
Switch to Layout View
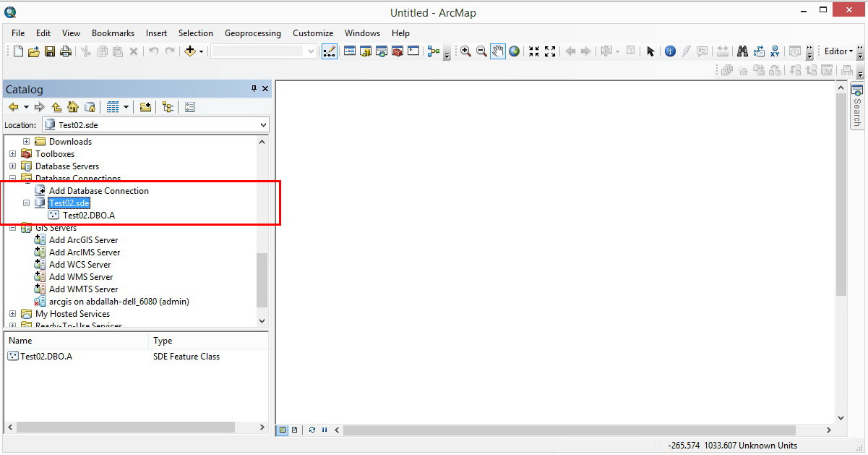click(x=294, y=430)
